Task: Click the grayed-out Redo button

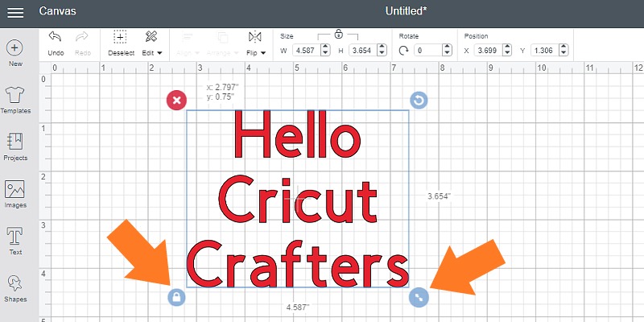Action: (83, 43)
